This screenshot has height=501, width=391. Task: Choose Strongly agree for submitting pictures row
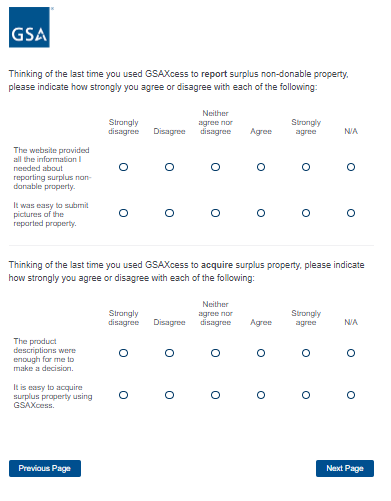click(x=306, y=213)
